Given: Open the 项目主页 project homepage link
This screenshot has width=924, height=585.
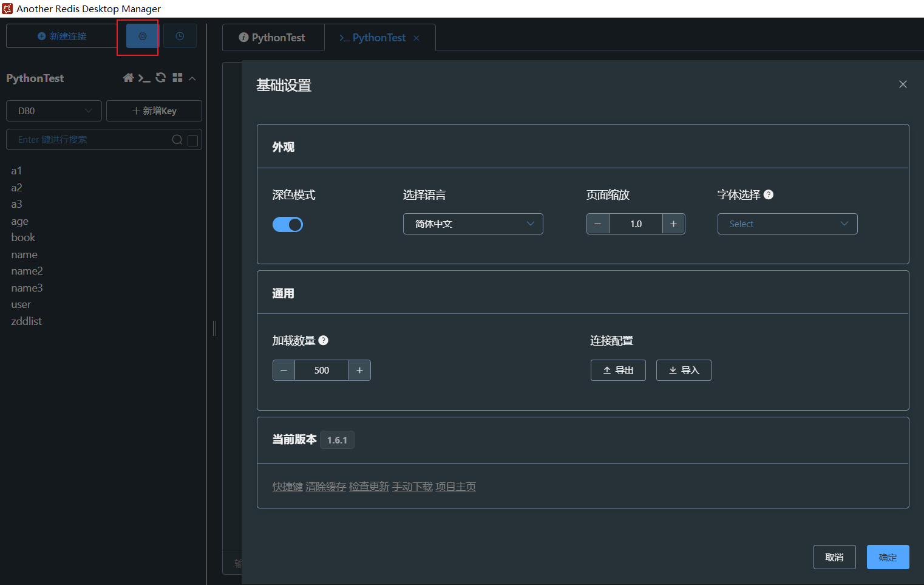Looking at the screenshot, I should [x=456, y=487].
